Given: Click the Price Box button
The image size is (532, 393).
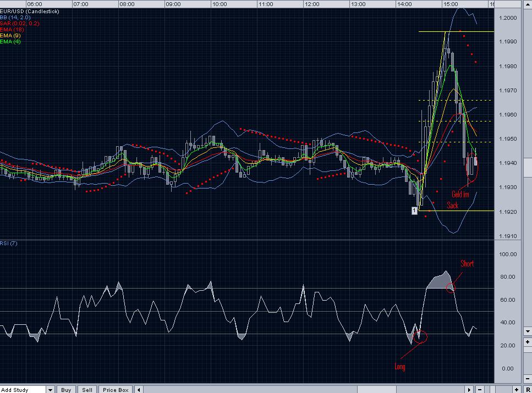Looking at the screenshot, I should tap(116, 389).
